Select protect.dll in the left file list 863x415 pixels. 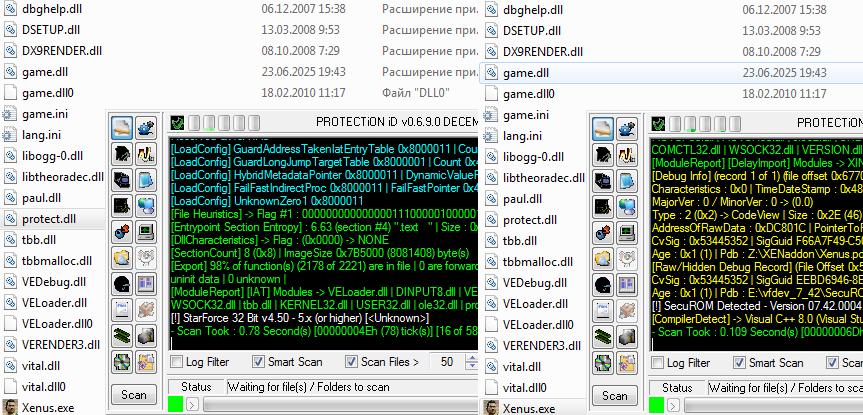click(x=49, y=219)
